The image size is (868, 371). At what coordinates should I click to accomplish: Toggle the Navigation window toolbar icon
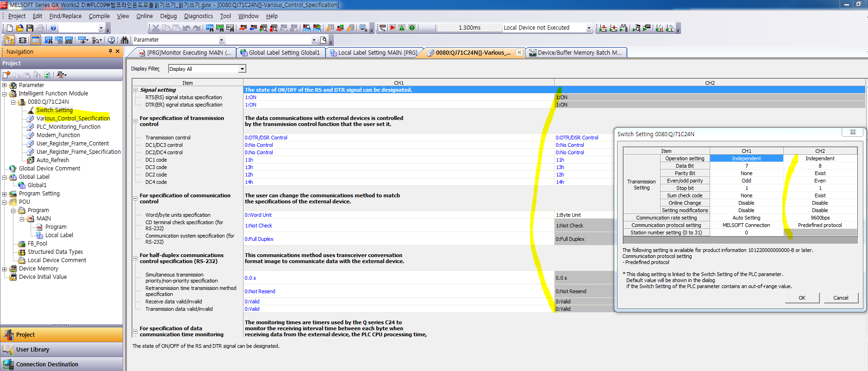10,40
